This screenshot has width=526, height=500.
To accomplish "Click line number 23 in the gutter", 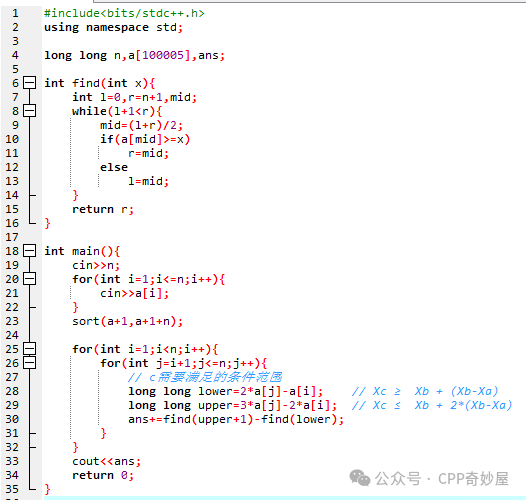I will click(12, 321).
